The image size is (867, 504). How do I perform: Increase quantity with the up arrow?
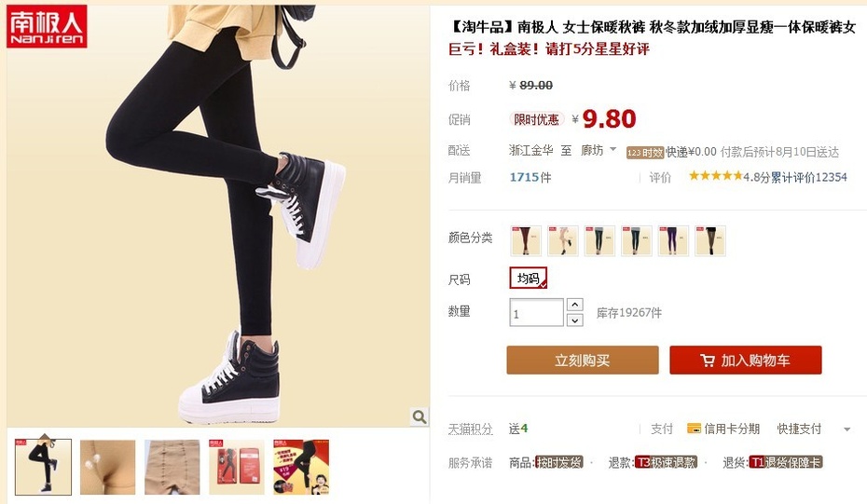(575, 305)
